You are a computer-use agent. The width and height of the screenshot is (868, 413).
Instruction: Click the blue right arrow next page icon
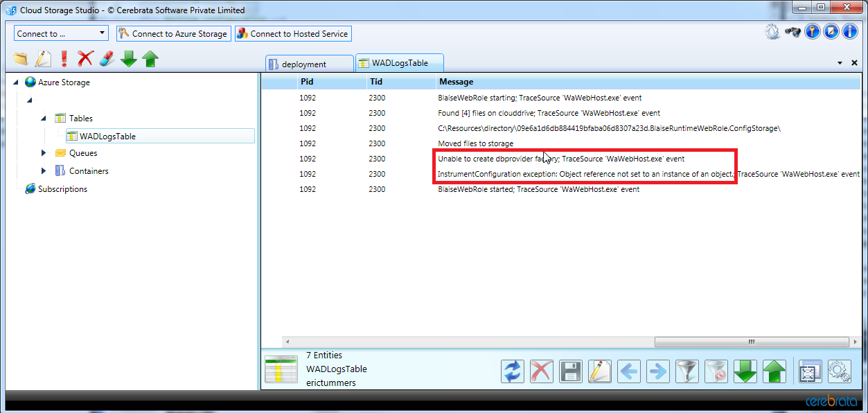click(x=657, y=371)
